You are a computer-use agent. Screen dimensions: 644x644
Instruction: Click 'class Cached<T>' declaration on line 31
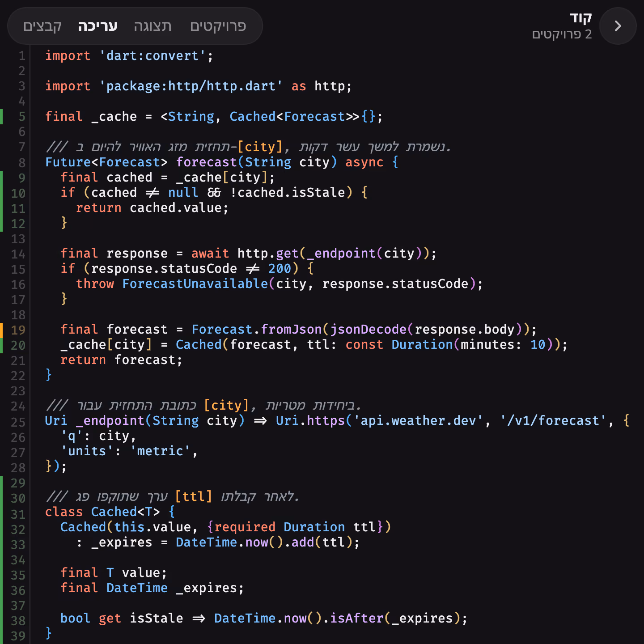[102, 512]
